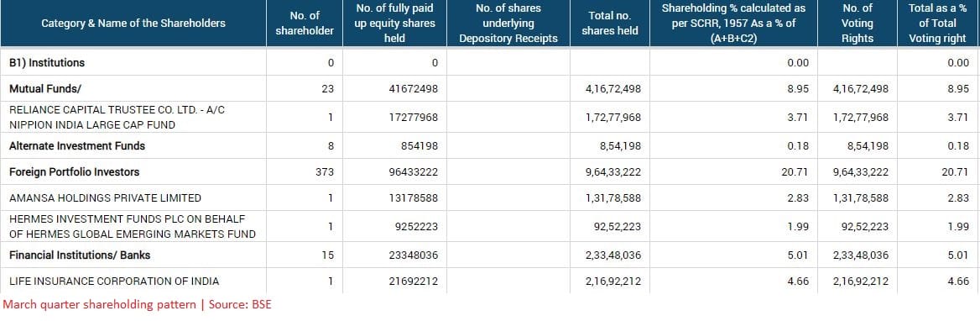Image resolution: width=980 pixels, height=321 pixels.
Task: Select Amansa Holdings Private Limited row
Action: click(x=490, y=197)
